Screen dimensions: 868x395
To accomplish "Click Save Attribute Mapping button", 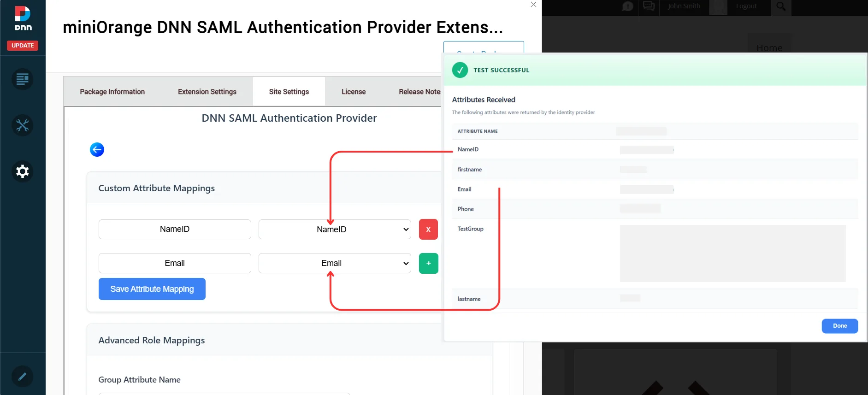I will (x=152, y=289).
